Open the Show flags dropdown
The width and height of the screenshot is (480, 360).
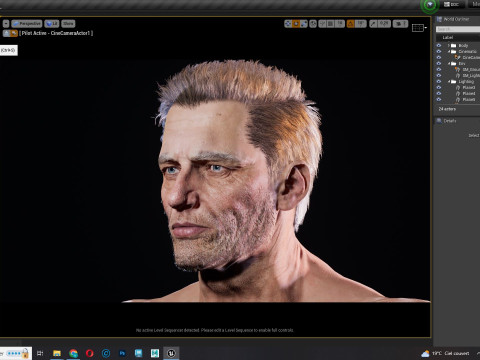[x=68, y=24]
